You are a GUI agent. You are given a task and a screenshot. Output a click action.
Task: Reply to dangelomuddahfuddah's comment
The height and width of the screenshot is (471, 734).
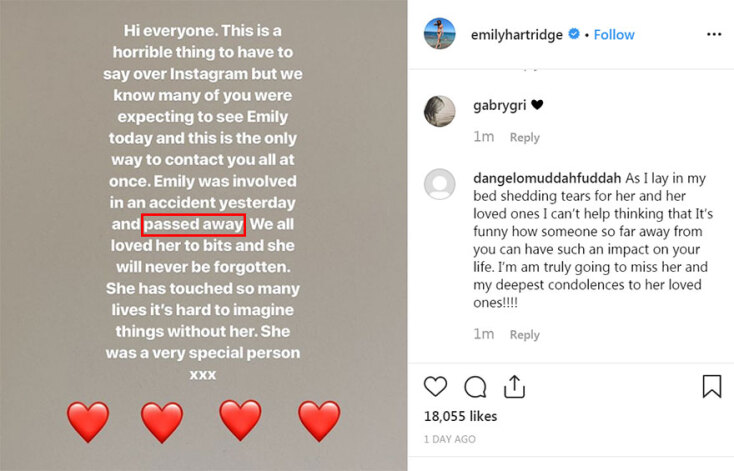tap(524, 334)
